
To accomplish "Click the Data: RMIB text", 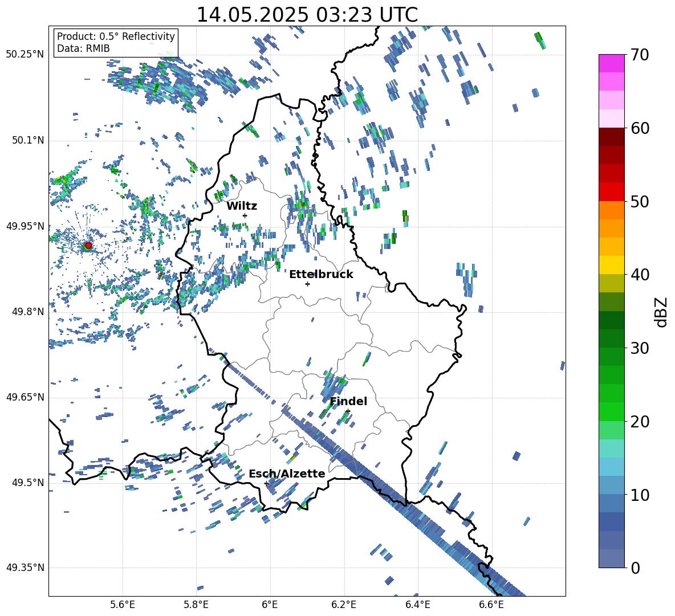I will point(83,48).
